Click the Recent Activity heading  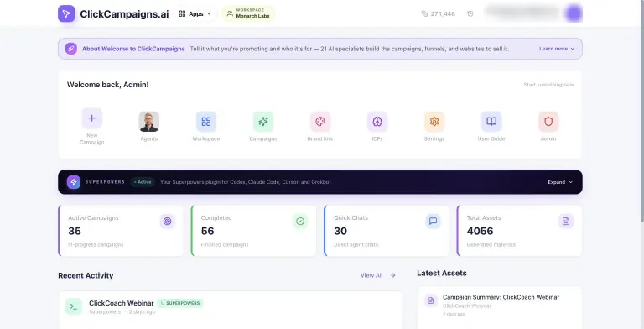(x=86, y=275)
